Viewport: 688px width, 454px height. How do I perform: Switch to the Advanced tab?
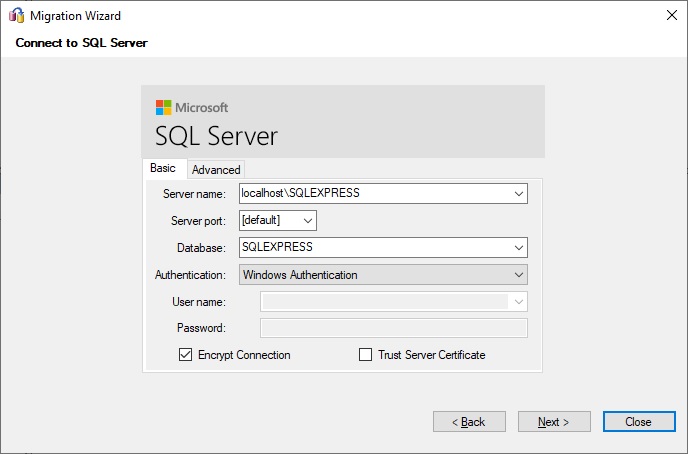point(216,170)
